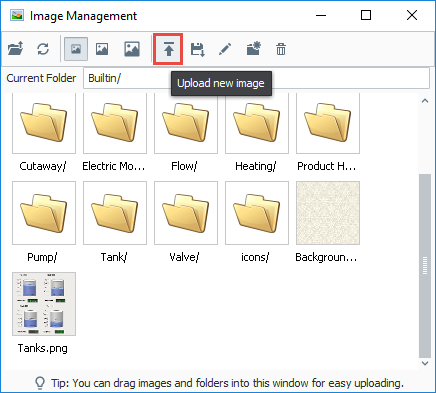
Task: Minimize the Image Management window
Action: click(321, 15)
